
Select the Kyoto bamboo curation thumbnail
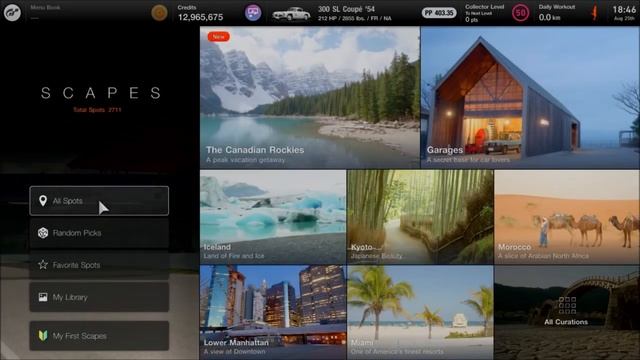(x=420, y=217)
